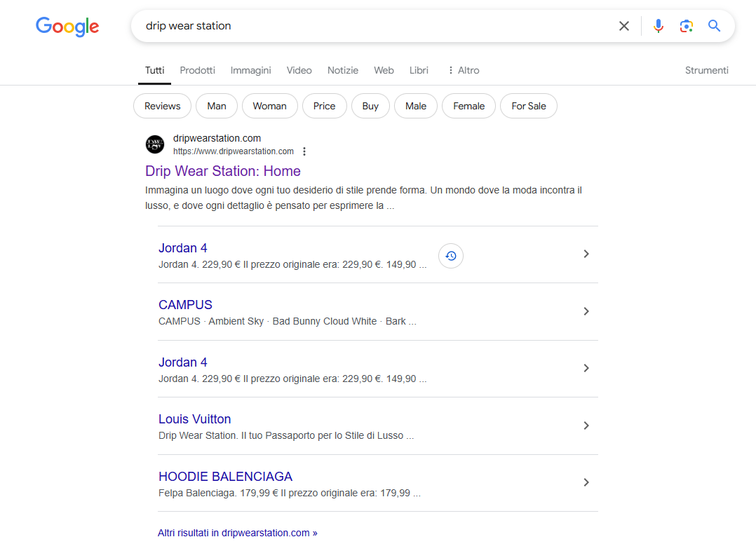Screen dimensions: 756x558
Task: Expand the HOODIE BALENCIAGA sitelink chevron
Action: pos(586,482)
